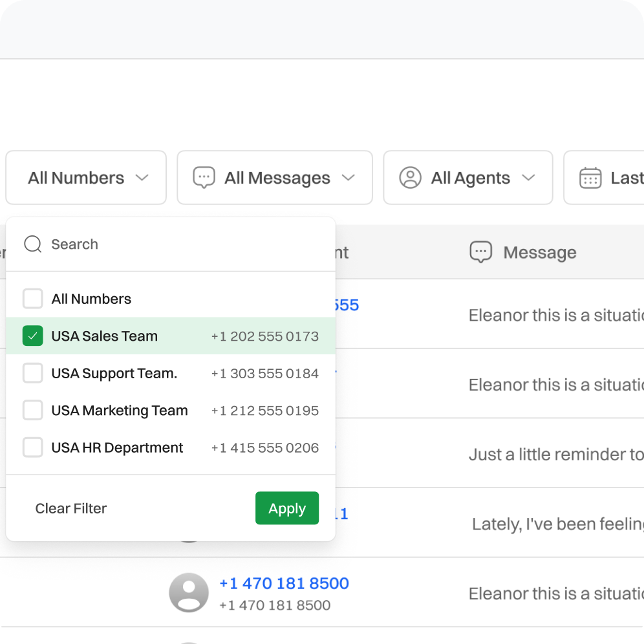Check the All Numbers checkbox
Viewport: 644px width, 644px height.
pyautogui.click(x=33, y=299)
